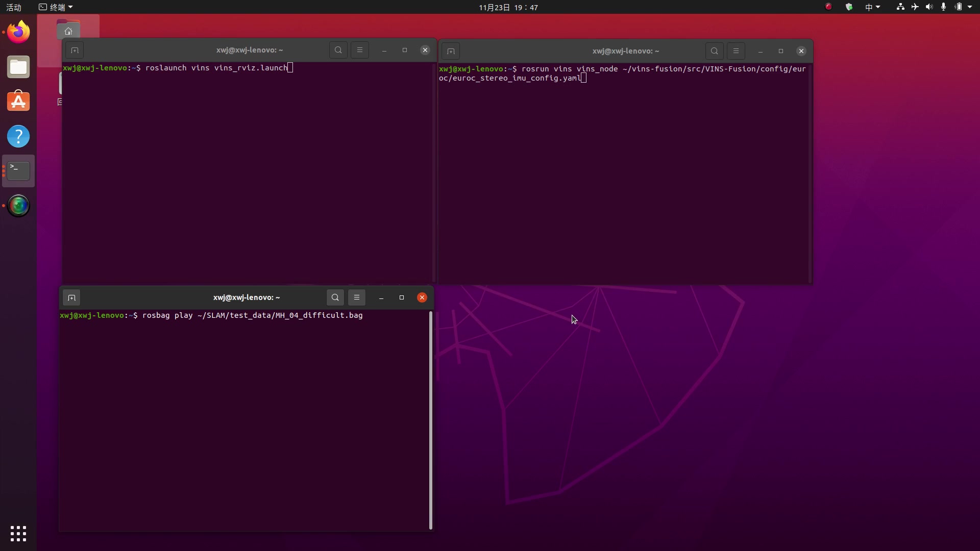Open Ubuntu Software from dock

[x=18, y=102]
